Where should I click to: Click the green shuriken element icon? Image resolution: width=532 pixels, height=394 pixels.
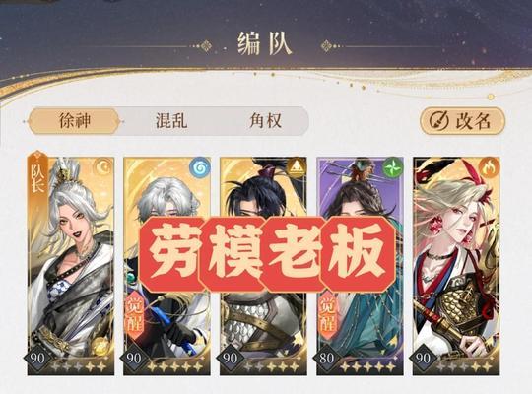pos(392,167)
